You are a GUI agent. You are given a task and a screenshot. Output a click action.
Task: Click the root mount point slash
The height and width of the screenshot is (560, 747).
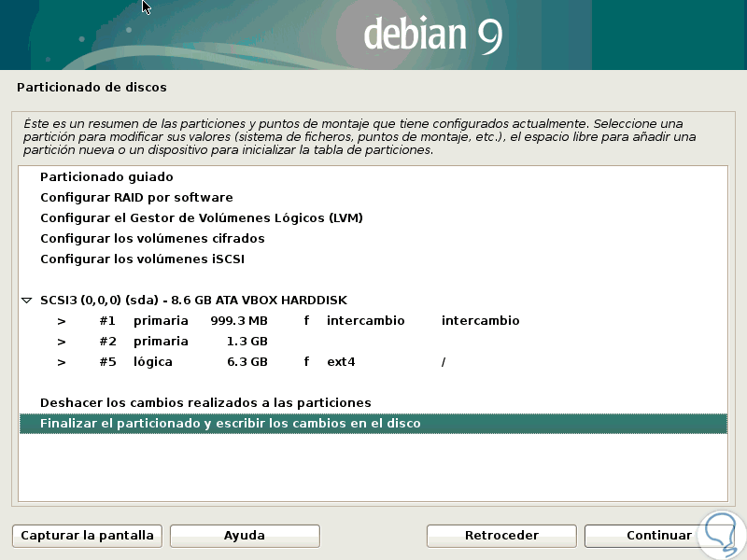pyautogui.click(x=443, y=362)
